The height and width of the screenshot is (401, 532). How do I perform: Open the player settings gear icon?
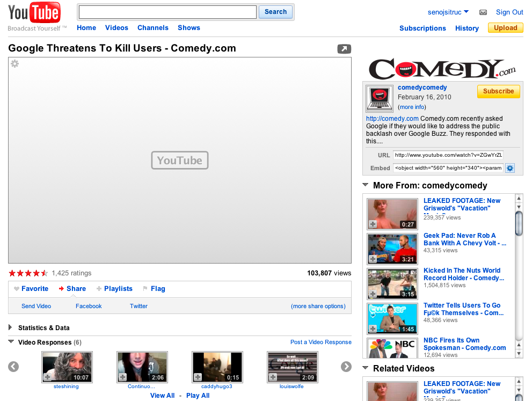pyautogui.click(x=15, y=64)
